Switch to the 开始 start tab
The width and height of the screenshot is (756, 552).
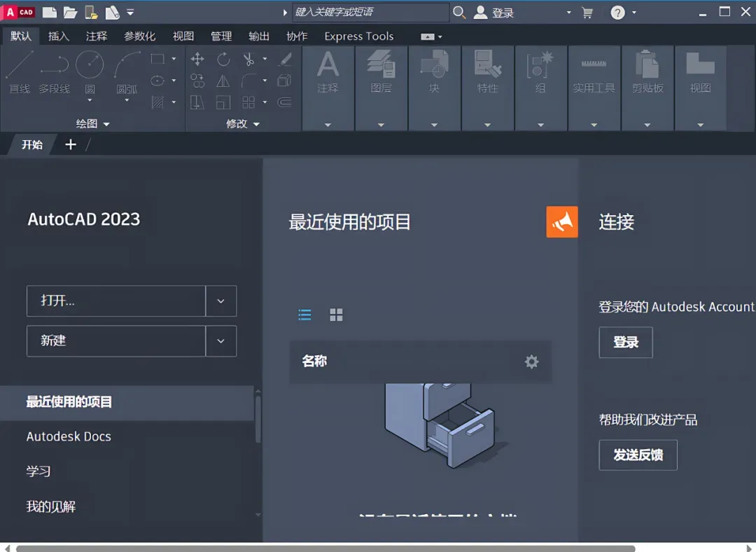pos(31,144)
